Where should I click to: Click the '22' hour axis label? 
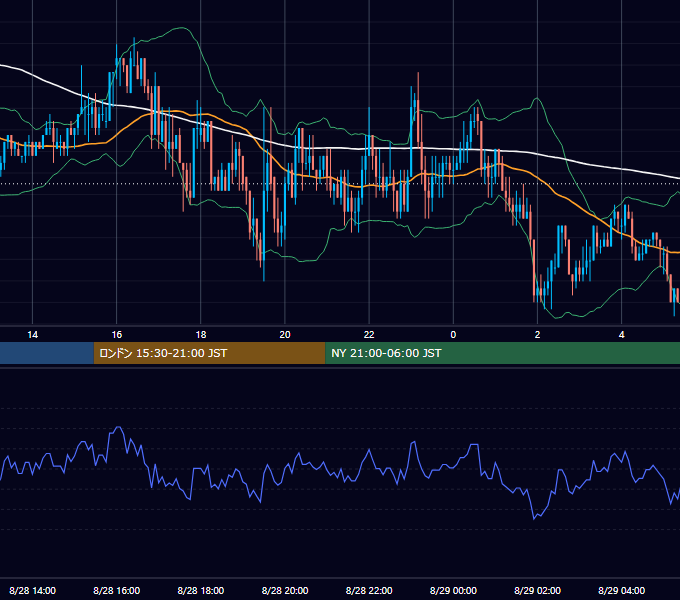pyautogui.click(x=369, y=335)
